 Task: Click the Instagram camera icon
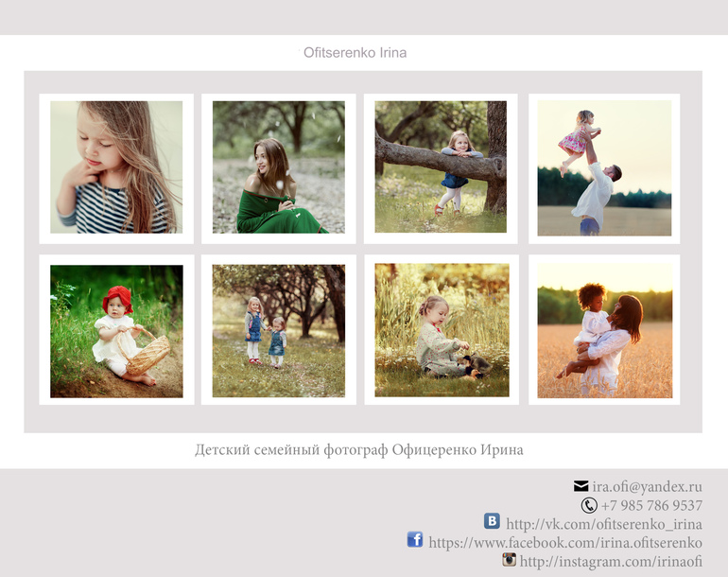click(x=509, y=560)
